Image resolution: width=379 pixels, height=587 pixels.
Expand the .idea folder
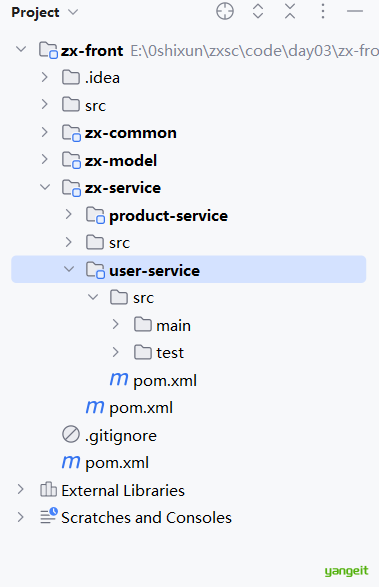45,77
